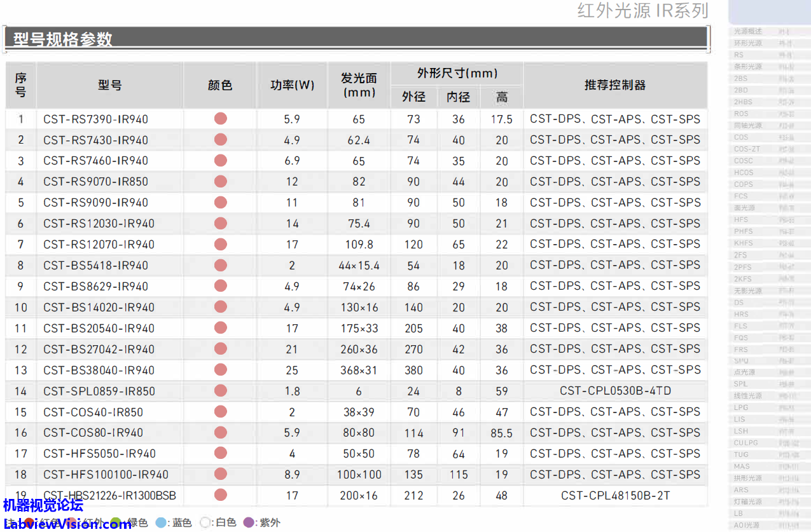Click color dot for CST-SPL0859-IR850 row
811x532 pixels.
click(221, 391)
